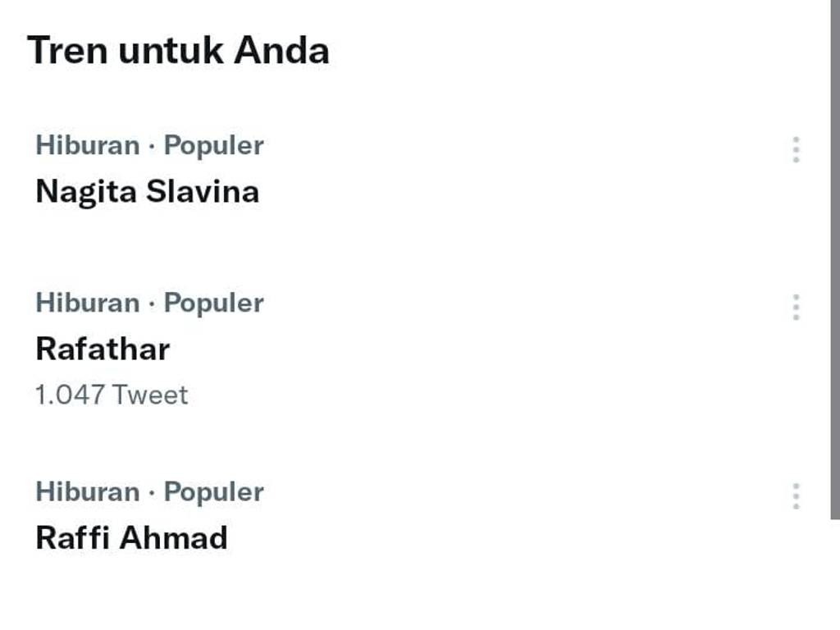The image size is (840, 630).
Task: Open more options for Nagita Slavina trend
Action: [795, 150]
